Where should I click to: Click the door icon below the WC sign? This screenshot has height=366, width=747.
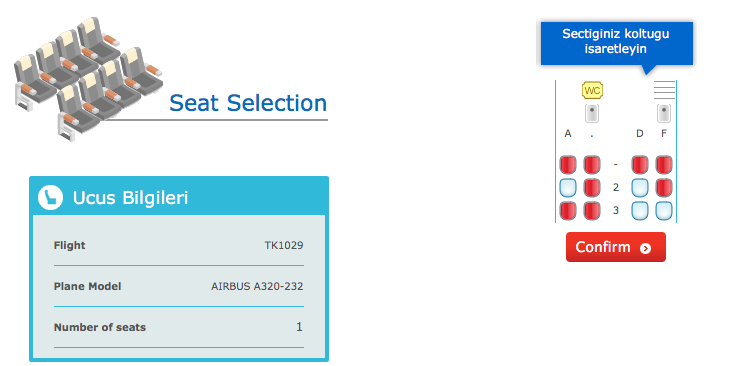[592, 113]
